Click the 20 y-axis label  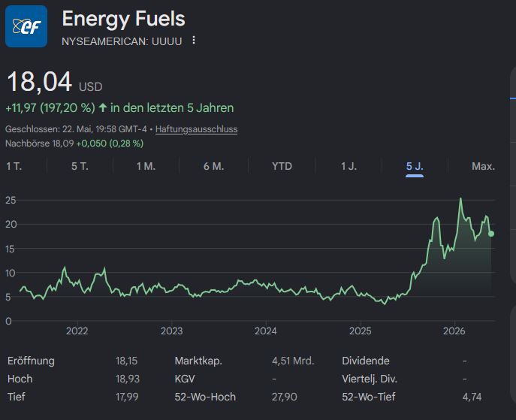tap(11, 225)
